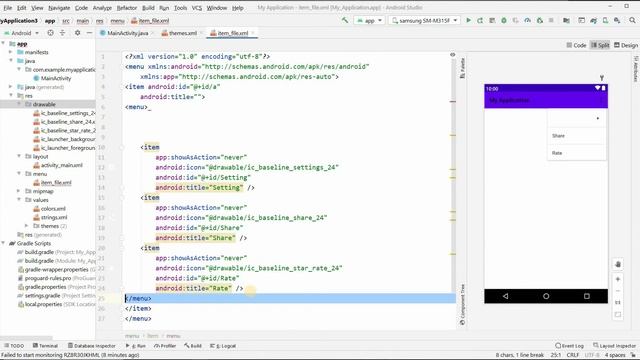This screenshot has width=640, height=360.
Task: Expand the themes (2) folder arrow
Action: coord(27,226)
